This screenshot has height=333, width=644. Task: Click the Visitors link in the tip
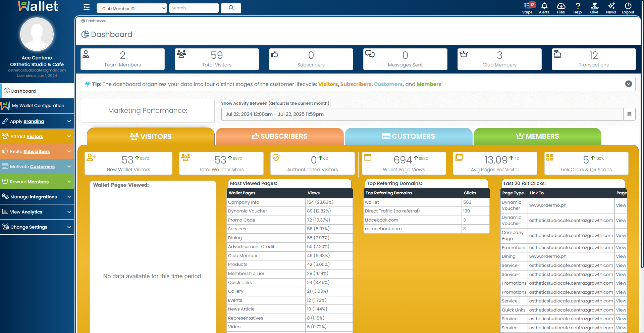click(x=328, y=84)
